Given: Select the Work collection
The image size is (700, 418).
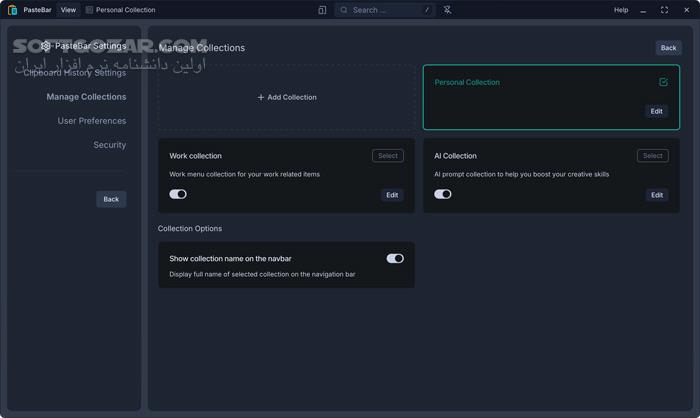Looking at the screenshot, I should click(x=388, y=156).
